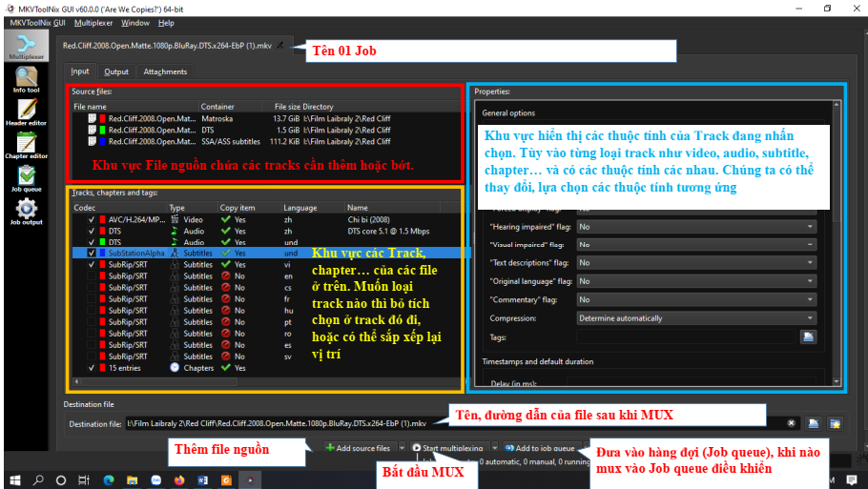Screen dimensions: 868x489
Task: Open the "Visual impaired" flag dropdown
Action: tap(696, 244)
